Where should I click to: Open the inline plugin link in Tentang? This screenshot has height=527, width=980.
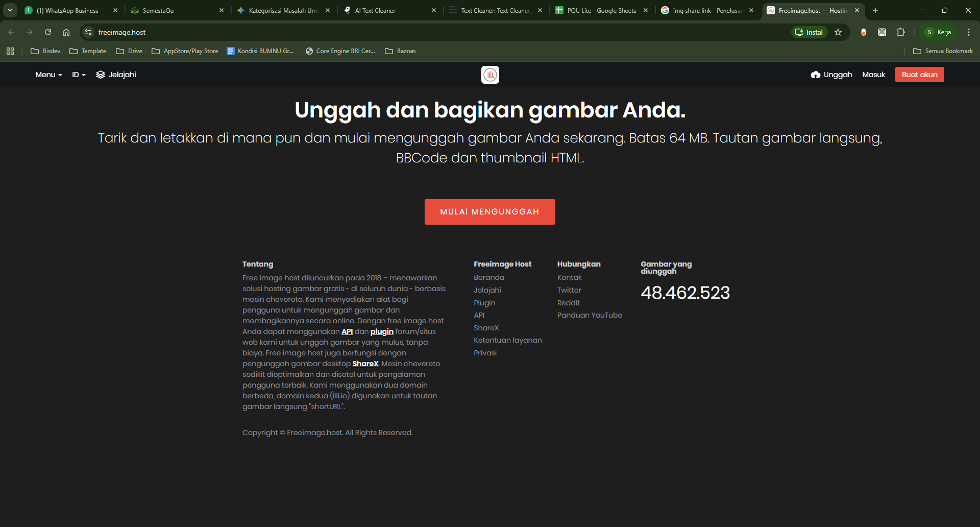coord(382,331)
